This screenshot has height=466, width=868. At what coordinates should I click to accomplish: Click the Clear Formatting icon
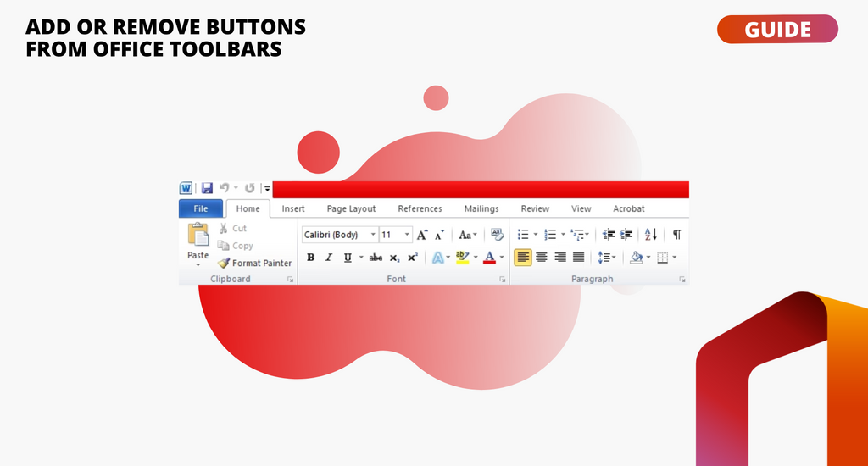pyautogui.click(x=497, y=235)
